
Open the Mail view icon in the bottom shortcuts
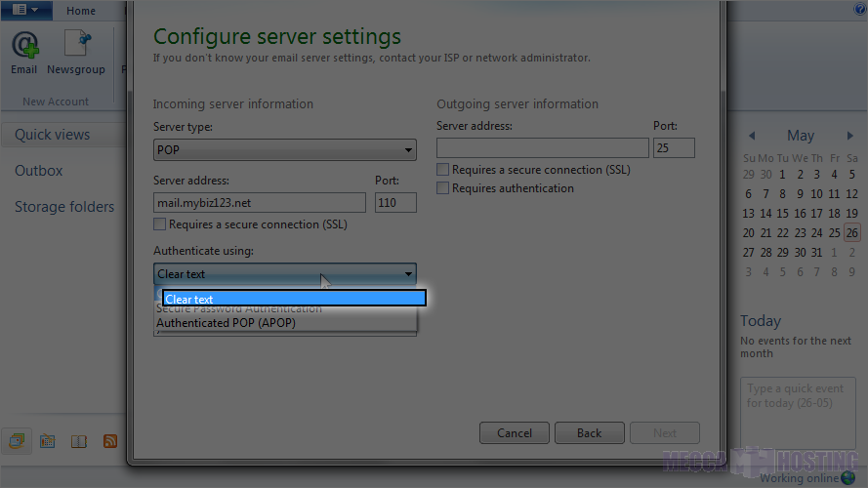(17, 441)
